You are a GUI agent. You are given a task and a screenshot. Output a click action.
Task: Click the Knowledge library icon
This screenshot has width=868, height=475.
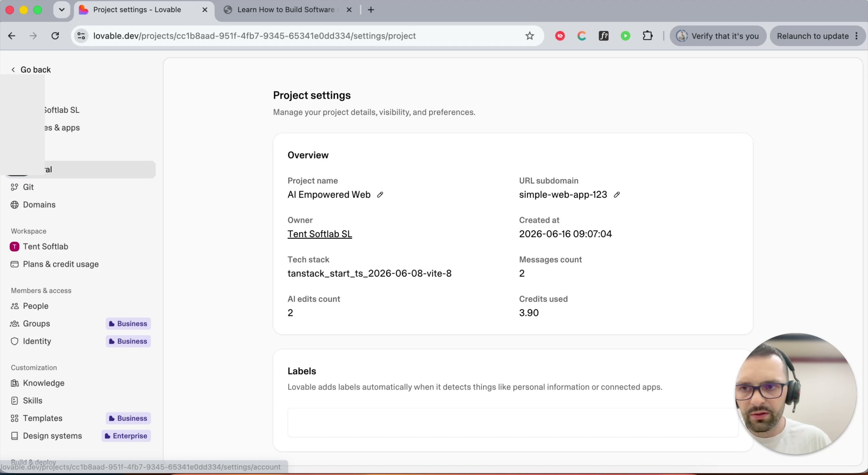(14, 383)
